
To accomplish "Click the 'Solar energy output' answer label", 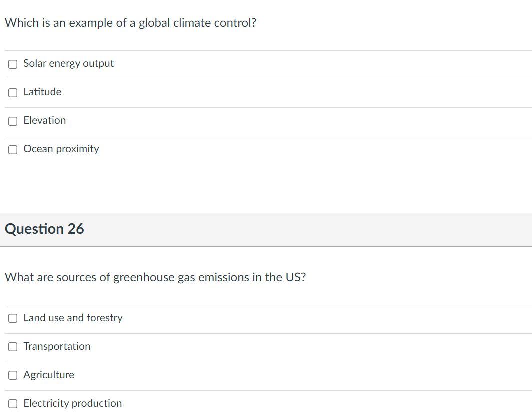I will pos(68,63).
